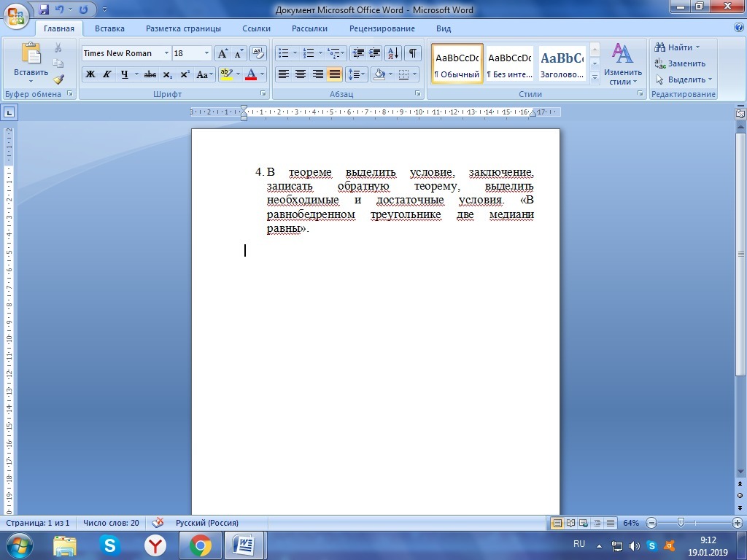Click Заменить replace button

pyautogui.click(x=680, y=63)
